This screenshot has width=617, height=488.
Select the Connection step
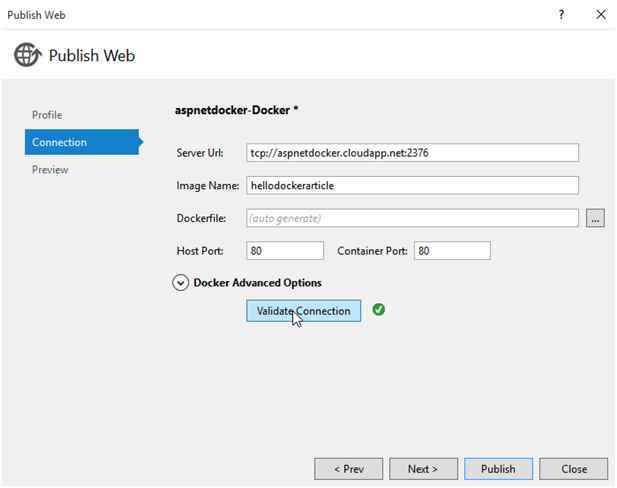coord(60,142)
